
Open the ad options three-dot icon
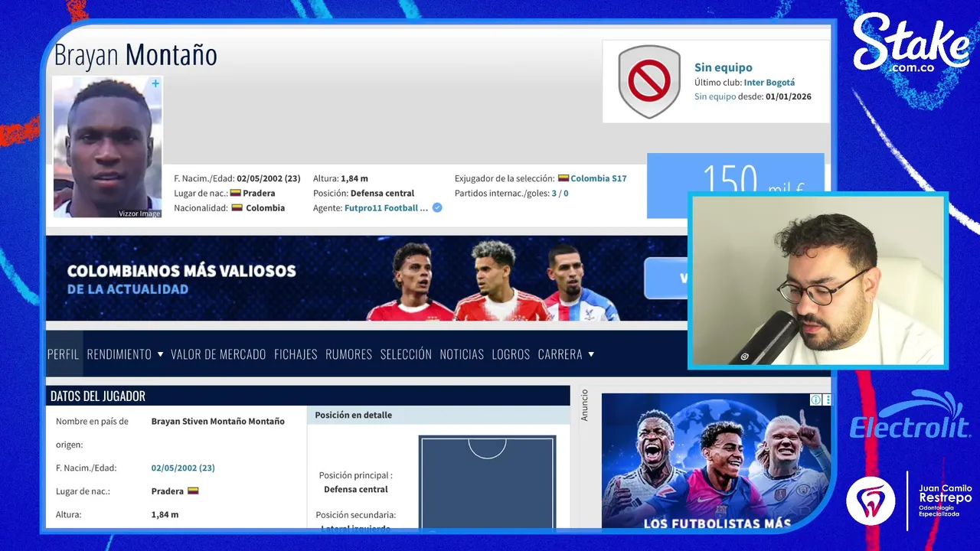827,399
